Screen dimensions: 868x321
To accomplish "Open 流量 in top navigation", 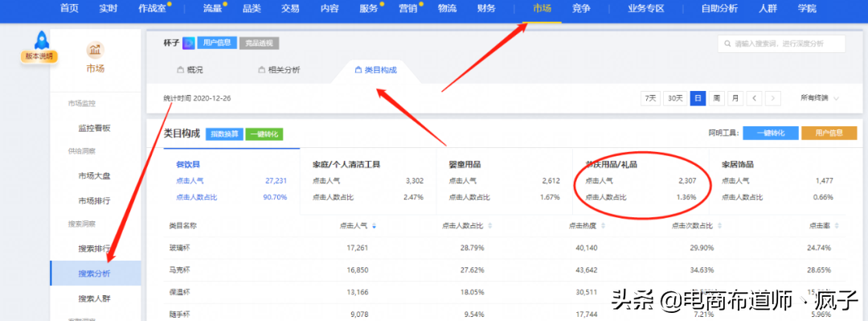I will [x=212, y=8].
